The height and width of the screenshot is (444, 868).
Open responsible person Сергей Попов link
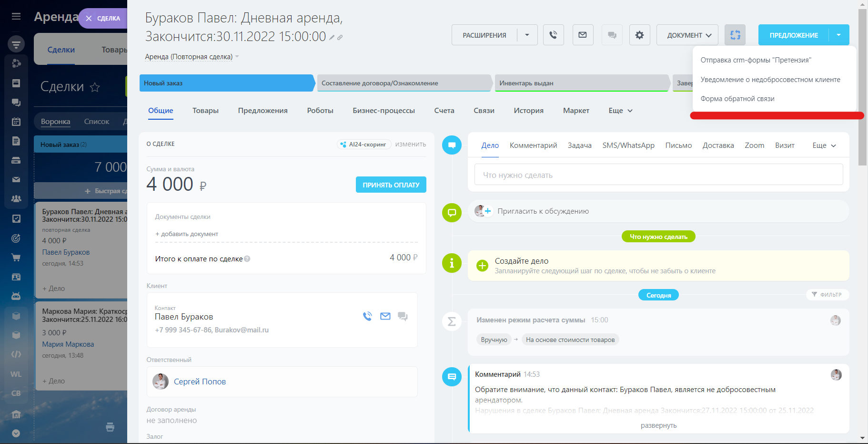tap(200, 382)
